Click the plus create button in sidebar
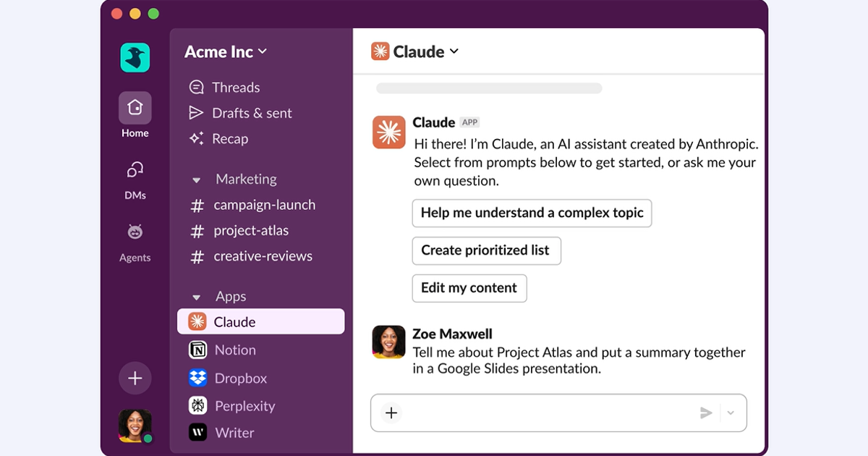This screenshot has height=456, width=868. (x=135, y=378)
